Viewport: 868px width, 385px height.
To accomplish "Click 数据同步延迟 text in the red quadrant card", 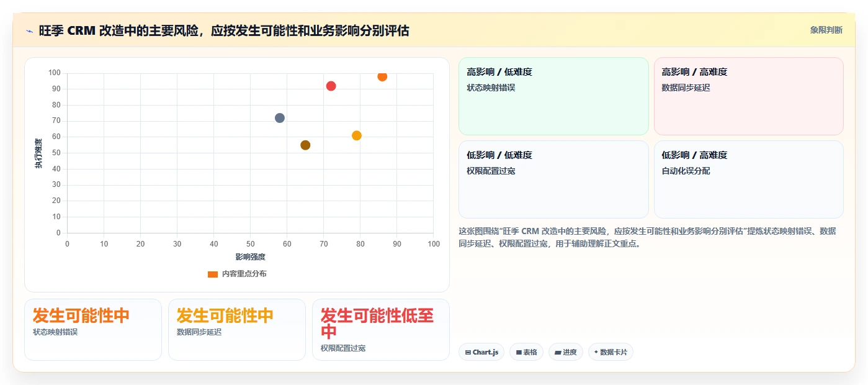I will pos(686,88).
